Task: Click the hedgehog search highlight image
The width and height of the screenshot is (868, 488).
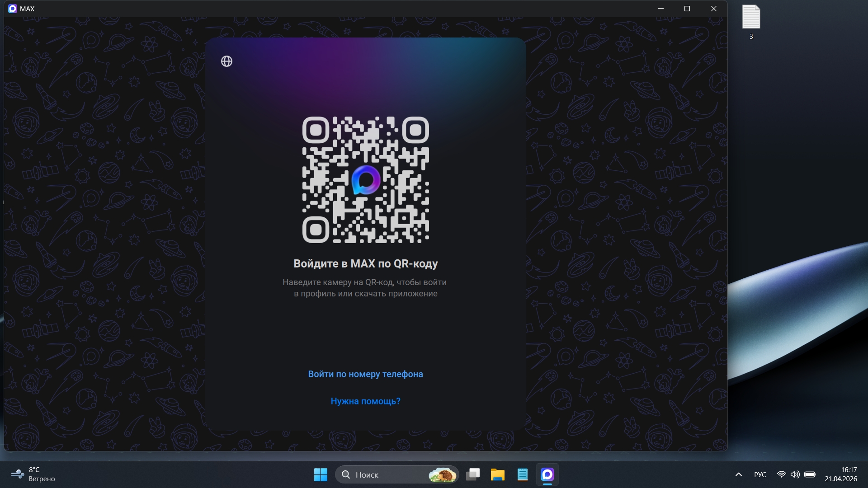Action: [442, 475]
